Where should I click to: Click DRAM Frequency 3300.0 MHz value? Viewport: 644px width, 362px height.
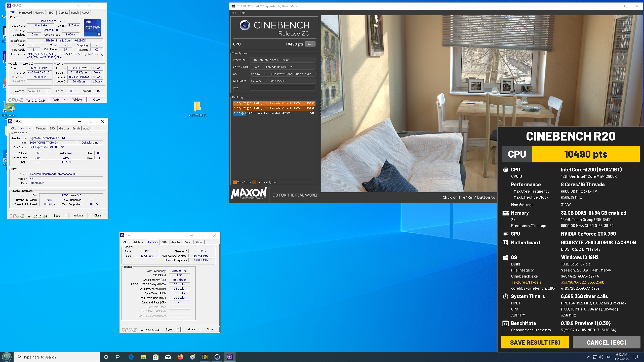pyautogui.click(x=179, y=271)
